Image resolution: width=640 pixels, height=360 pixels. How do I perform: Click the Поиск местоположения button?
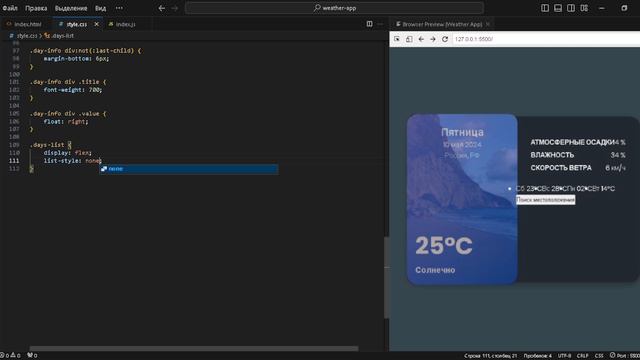point(546,200)
